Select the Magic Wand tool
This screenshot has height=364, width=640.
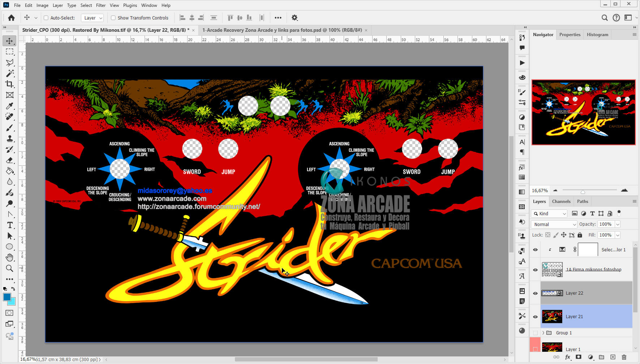pos(9,73)
